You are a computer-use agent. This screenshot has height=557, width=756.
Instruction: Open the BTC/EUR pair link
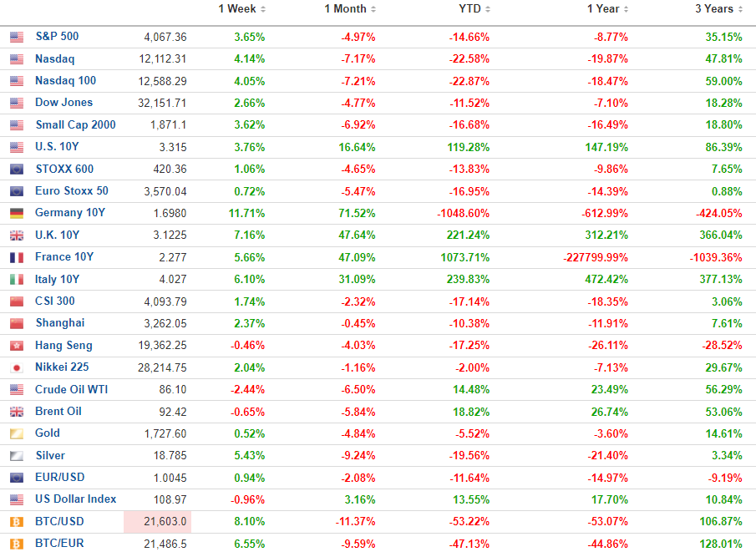point(59,544)
